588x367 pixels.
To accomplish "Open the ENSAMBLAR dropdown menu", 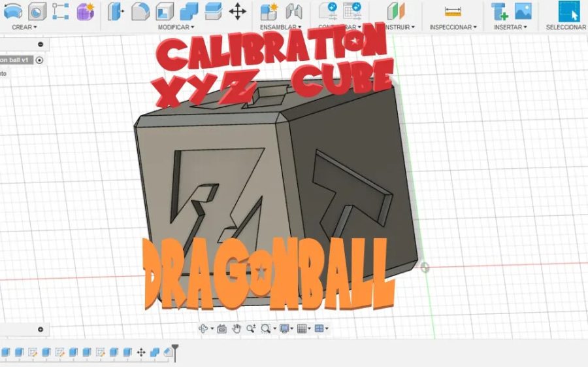I will [280, 27].
